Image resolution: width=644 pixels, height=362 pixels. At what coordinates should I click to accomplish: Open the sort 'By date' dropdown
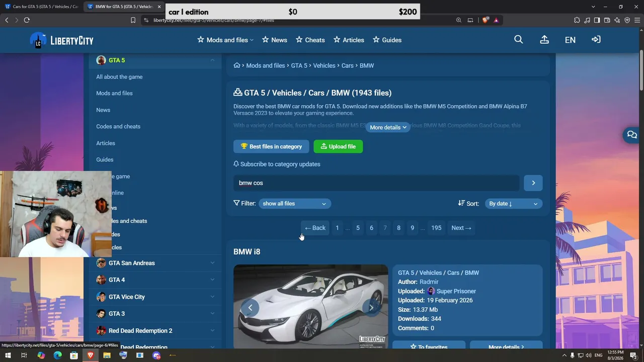514,204
